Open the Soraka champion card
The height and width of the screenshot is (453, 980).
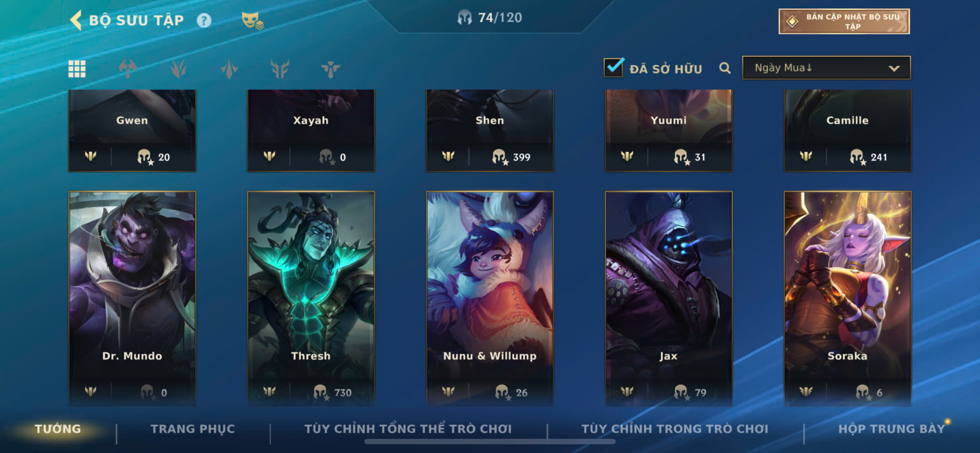[847, 298]
